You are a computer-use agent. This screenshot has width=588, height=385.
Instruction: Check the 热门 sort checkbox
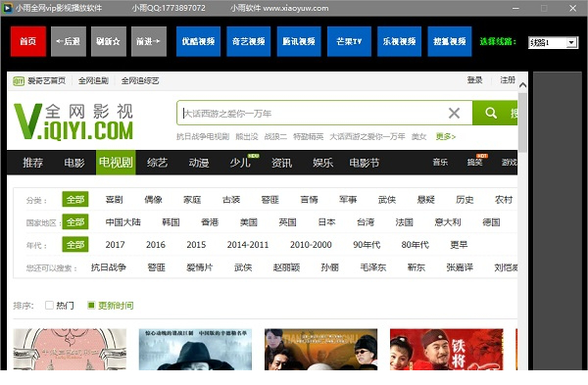(49, 305)
